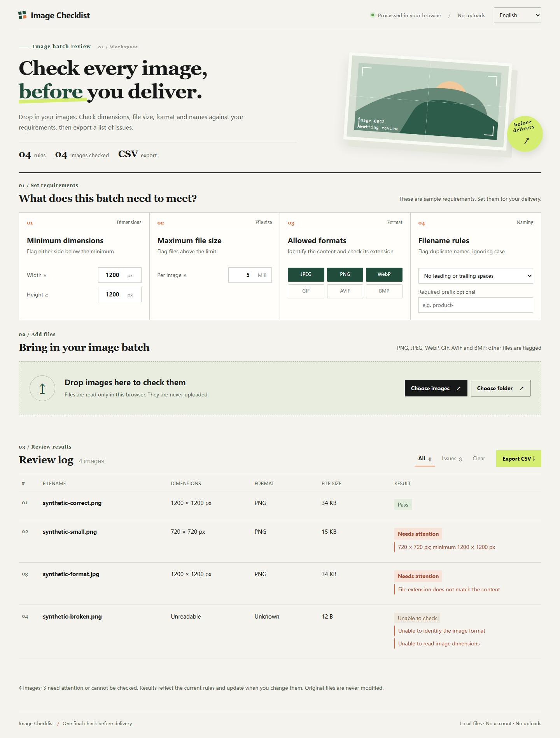Viewport: 560px width, 738px height.
Task: Switch to the All results tab
Action: [425, 459]
